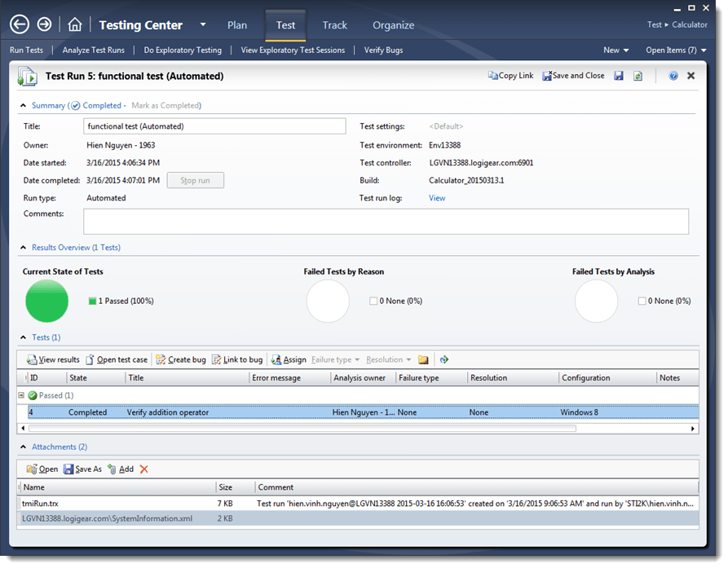
Task: Switch to the Track tab
Action: pyautogui.click(x=334, y=25)
